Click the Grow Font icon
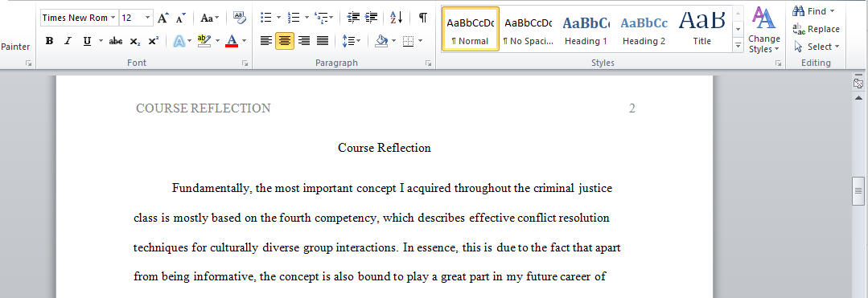Viewport: 868px width, 298px height. click(x=162, y=18)
